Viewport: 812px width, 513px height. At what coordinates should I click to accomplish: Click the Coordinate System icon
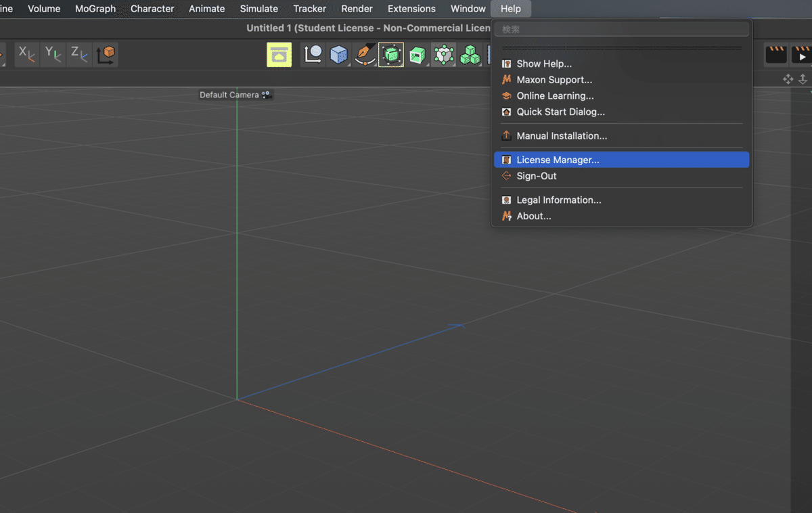pyautogui.click(x=106, y=54)
